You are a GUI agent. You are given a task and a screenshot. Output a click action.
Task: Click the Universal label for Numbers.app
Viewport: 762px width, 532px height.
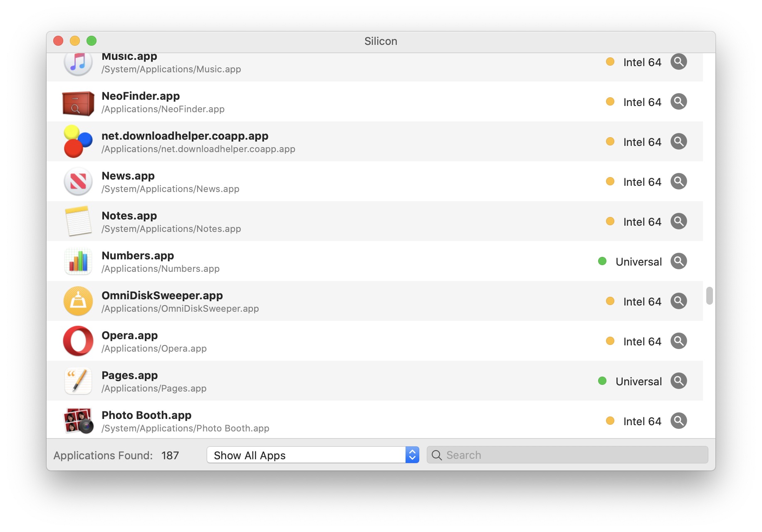pyautogui.click(x=638, y=262)
